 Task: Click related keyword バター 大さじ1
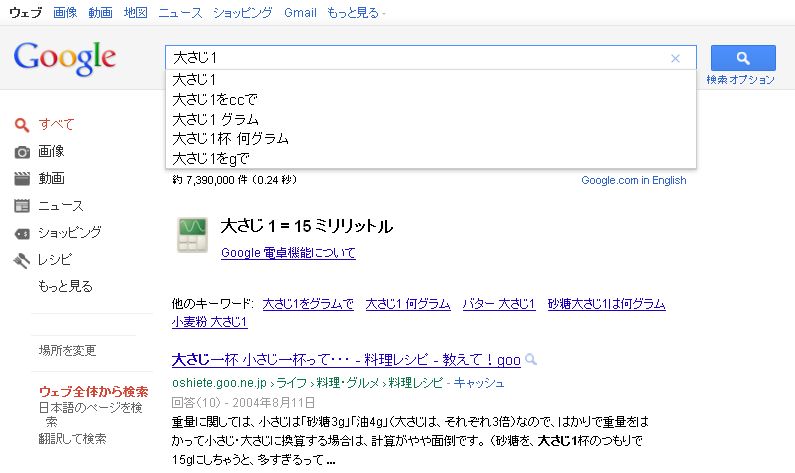coord(499,304)
